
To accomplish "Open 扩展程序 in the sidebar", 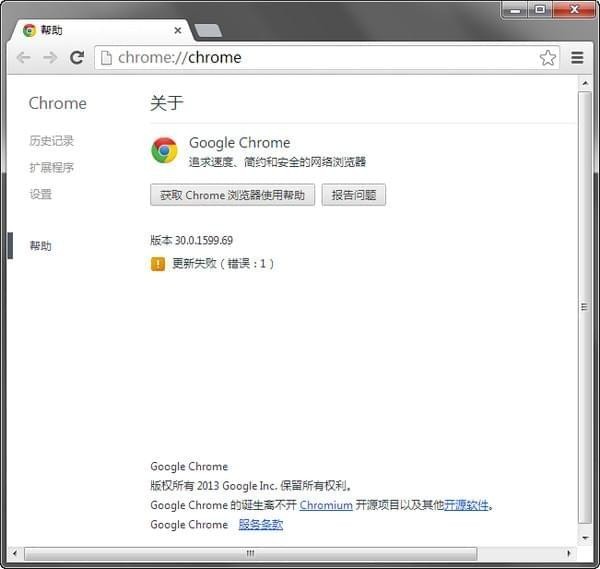I will 52,168.
